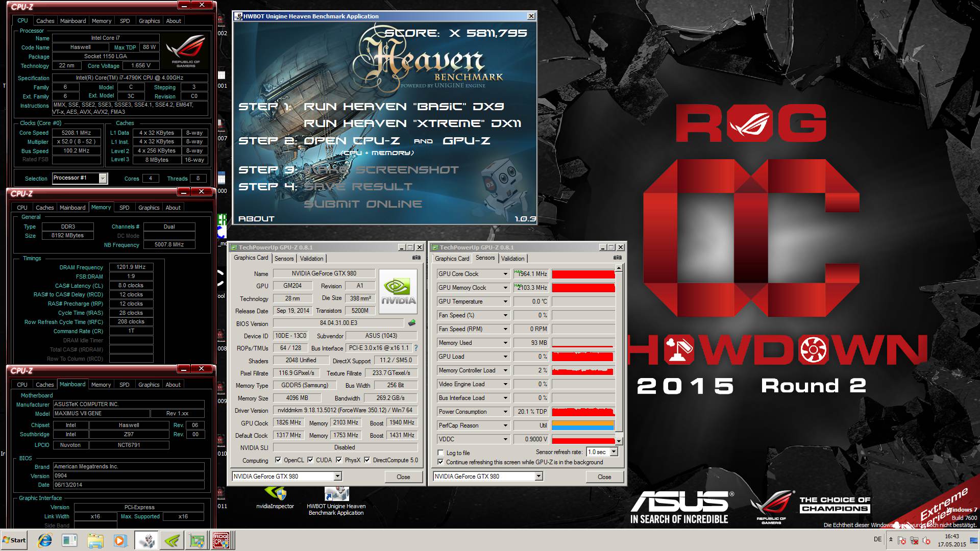Switch to Caches tab in top CPU-Z window
The width and height of the screenshot is (980, 551).
point(45,21)
